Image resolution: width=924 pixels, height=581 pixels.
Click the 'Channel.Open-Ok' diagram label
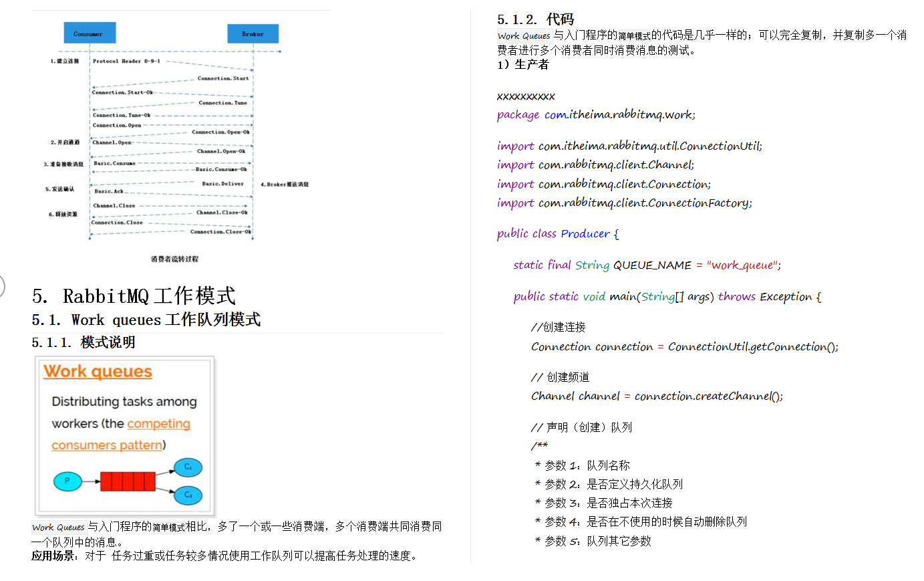point(221,151)
